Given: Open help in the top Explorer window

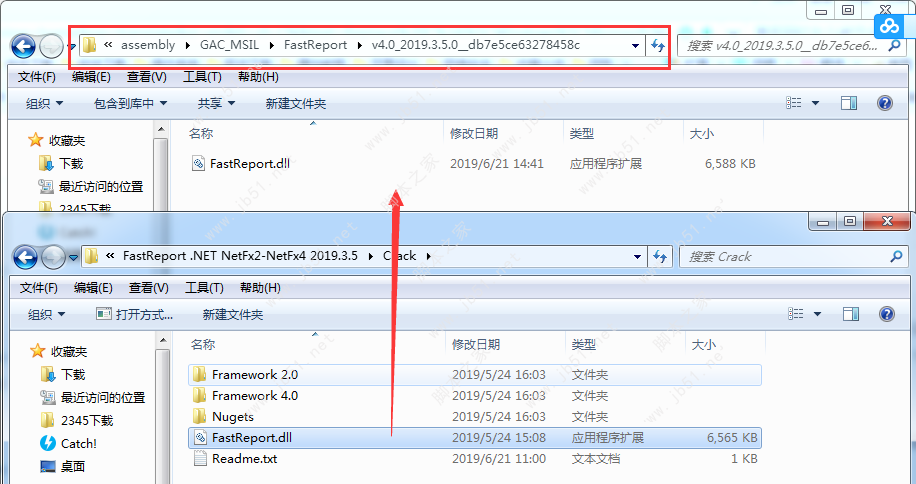Looking at the screenshot, I should 884,103.
